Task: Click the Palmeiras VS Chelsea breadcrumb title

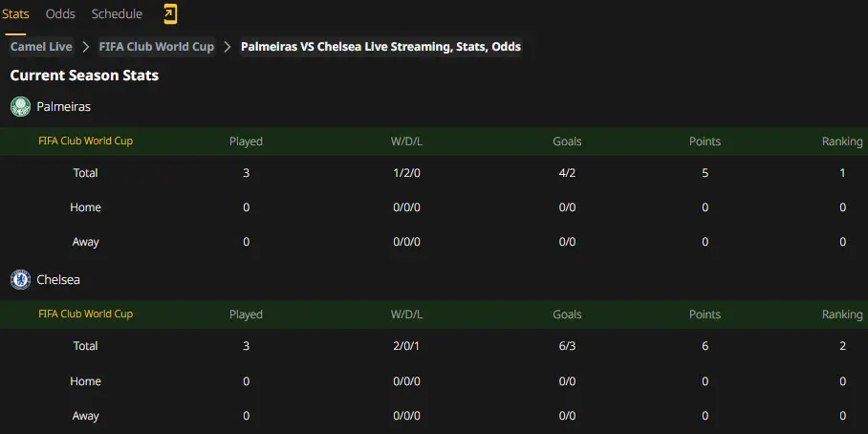Action: 380,47
